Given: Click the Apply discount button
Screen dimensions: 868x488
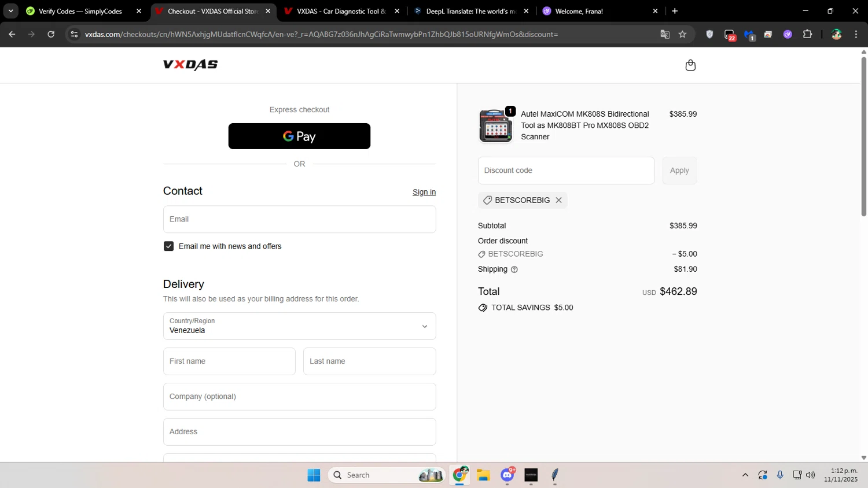Looking at the screenshot, I should (x=679, y=171).
